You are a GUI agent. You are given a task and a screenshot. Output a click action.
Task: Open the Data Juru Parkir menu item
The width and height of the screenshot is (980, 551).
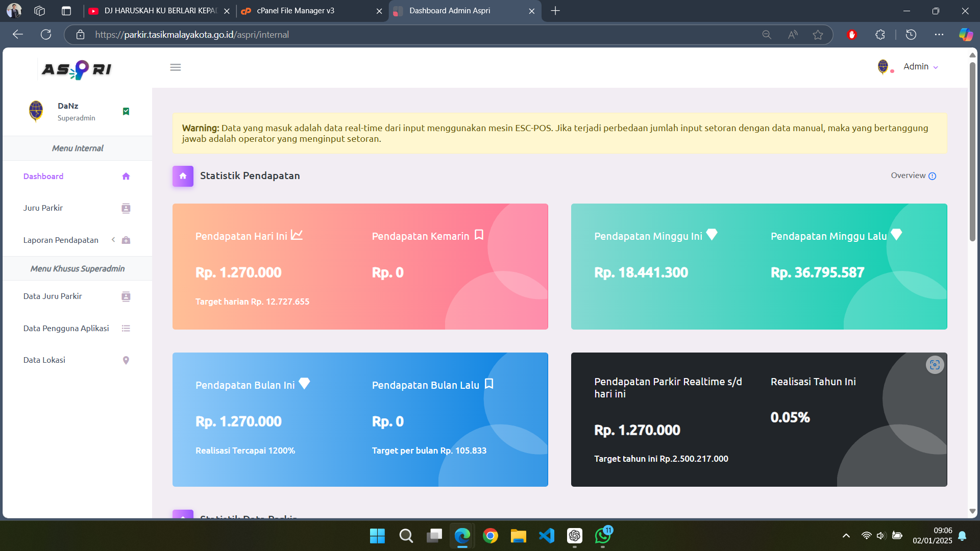(53, 296)
